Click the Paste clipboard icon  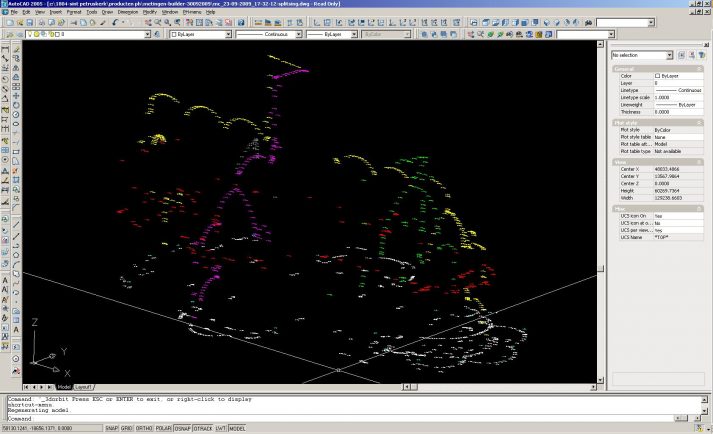click(x=93, y=22)
